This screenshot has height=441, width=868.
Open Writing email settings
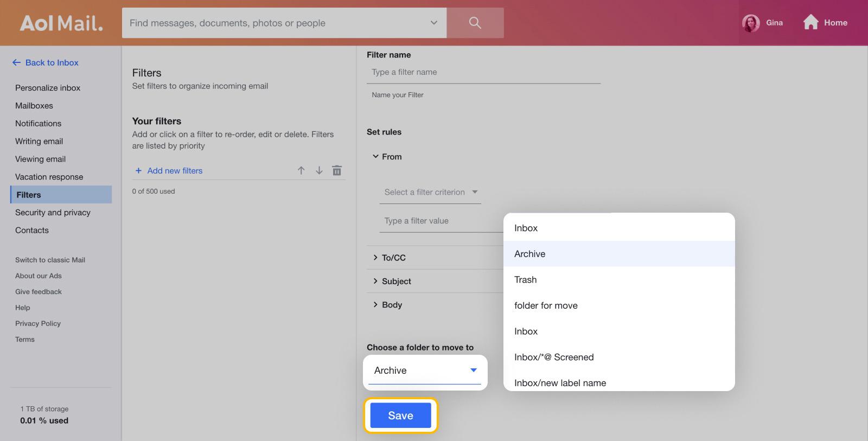[39, 141]
